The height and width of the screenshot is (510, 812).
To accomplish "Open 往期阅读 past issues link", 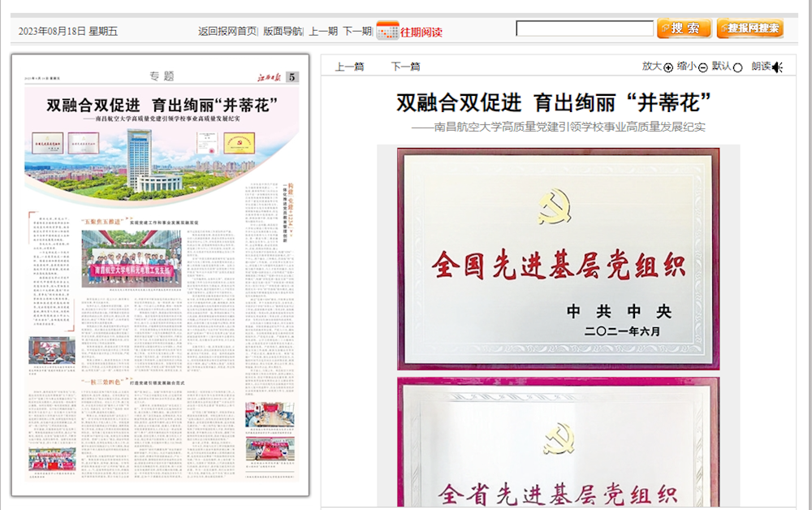I will pyautogui.click(x=421, y=32).
